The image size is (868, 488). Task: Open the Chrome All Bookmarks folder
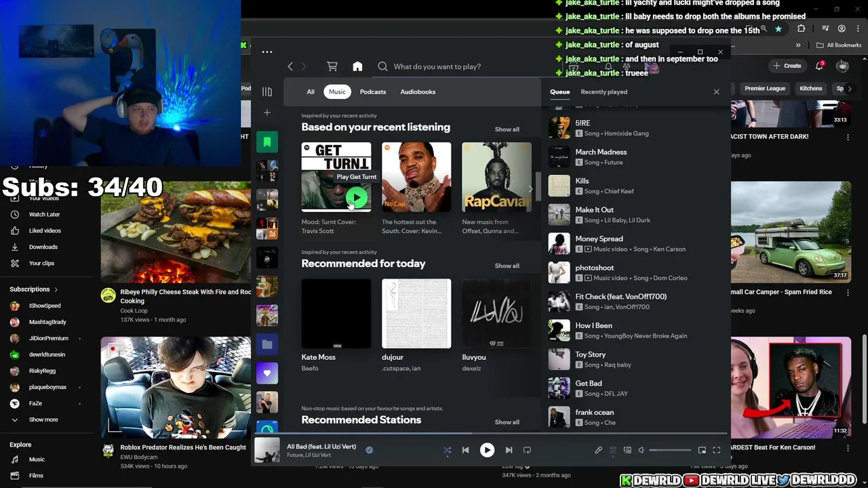click(839, 45)
